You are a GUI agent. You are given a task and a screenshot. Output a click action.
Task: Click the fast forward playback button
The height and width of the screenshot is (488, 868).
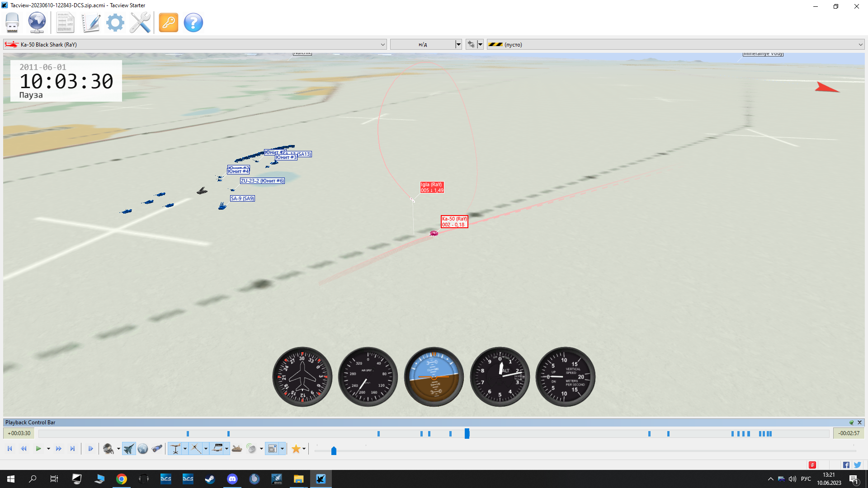pos(59,449)
